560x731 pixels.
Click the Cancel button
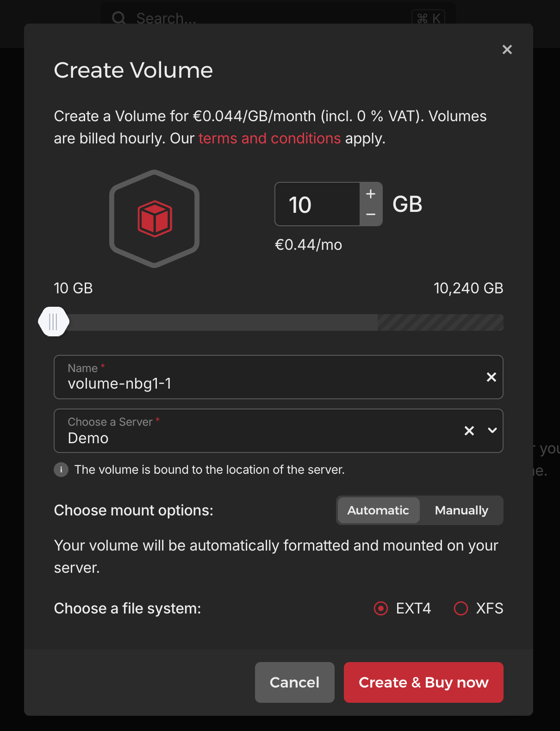[294, 682]
